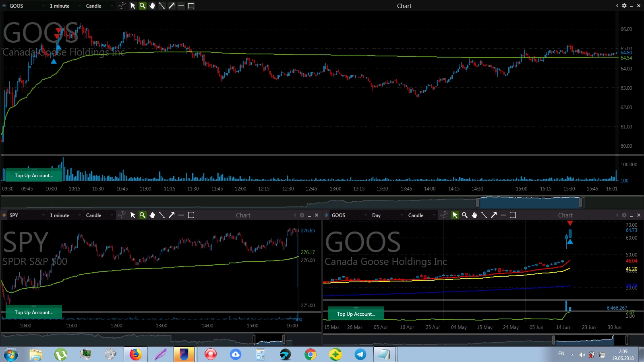Click Top Up Account button in SPY chart
Image resolution: width=644 pixels, height=362 pixels.
(34, 312)
